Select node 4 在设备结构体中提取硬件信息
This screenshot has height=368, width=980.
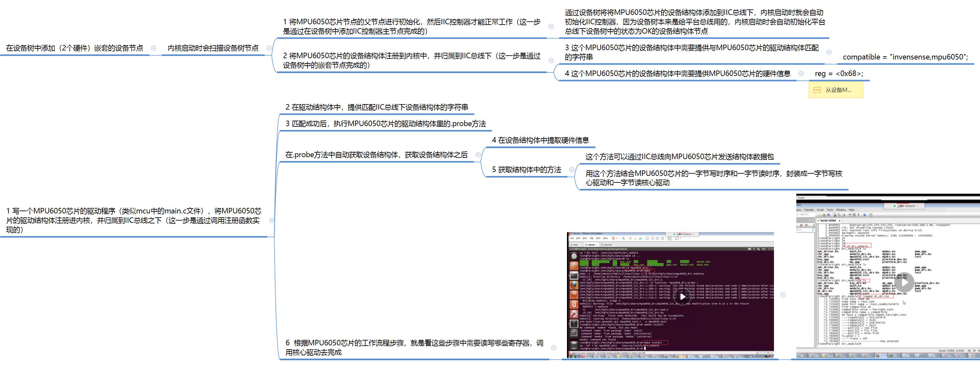pyautogui.click(x=540, y=140)
